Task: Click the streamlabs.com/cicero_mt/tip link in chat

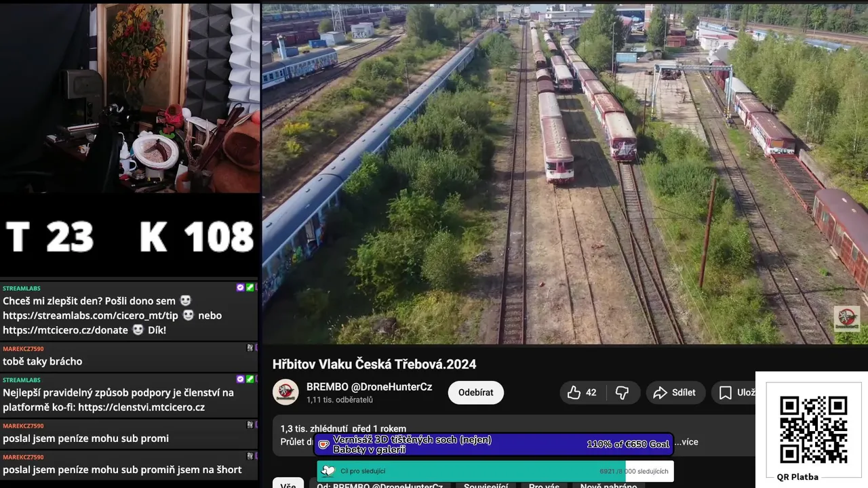Action: click(90, 315)
